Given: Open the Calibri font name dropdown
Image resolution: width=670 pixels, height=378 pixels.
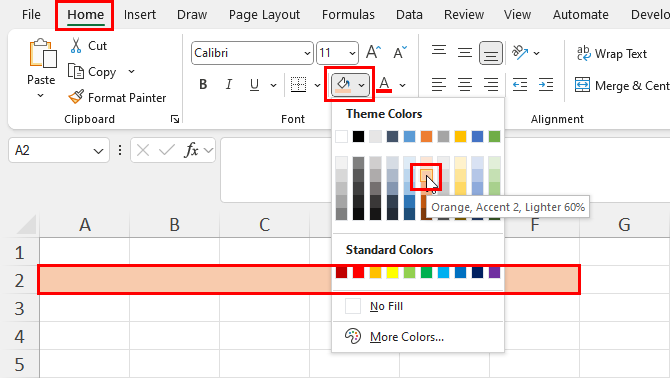Looking at the screenshot, I should [x=307, y=53].
